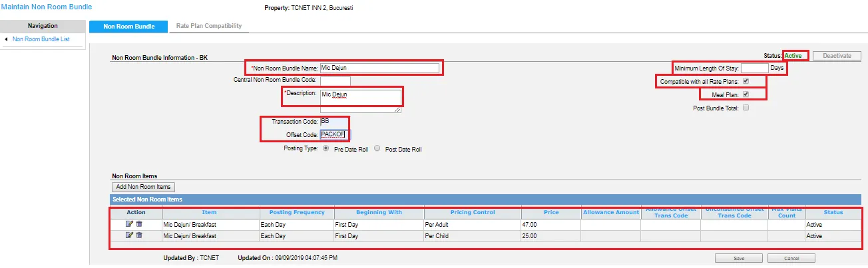The width and height of the screenshot is (868, 268).
Task: Sort by Price column header
Action: pyautogui.click(x=551, y=212)
